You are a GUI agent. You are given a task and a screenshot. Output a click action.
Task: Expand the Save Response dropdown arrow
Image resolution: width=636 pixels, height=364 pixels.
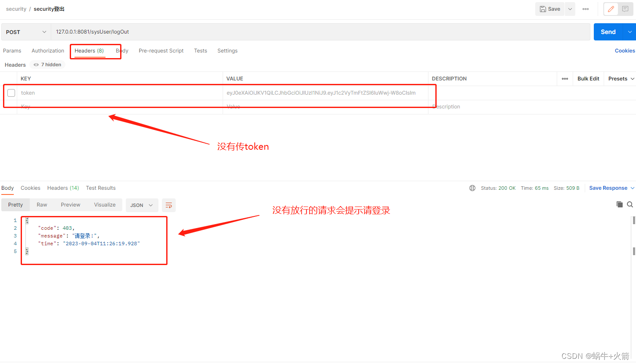coord(633,188)
